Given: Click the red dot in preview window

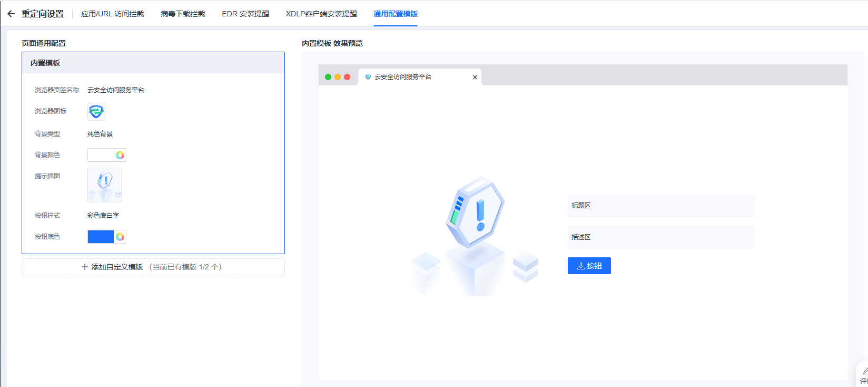Looking at the screenshot, I should tap(347, 77).
